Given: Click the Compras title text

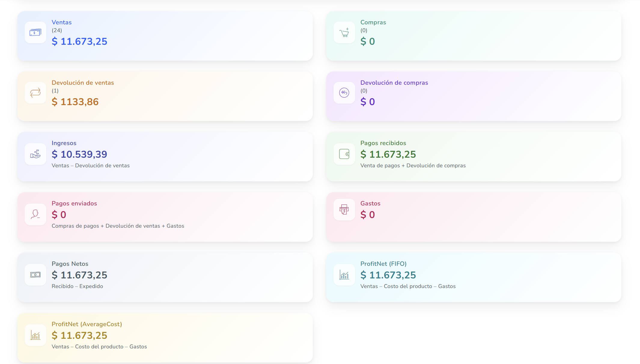Looking at the screenshot, I should 373,22.
